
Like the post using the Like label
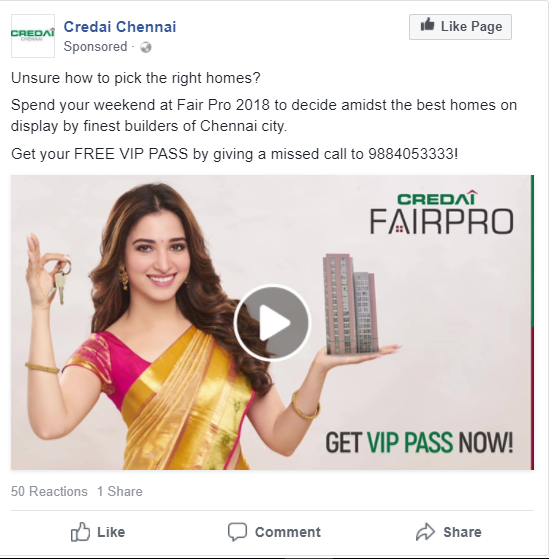pyautogui.click(x=111, y=532)
